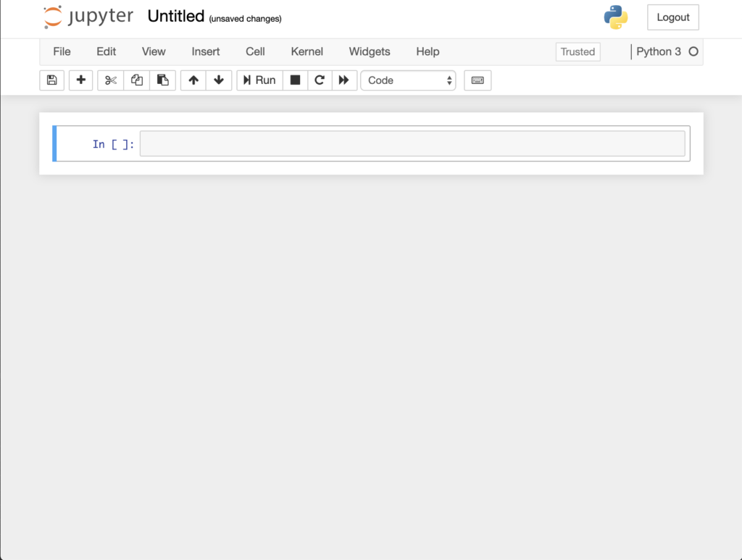The image size is (742, 560).
Task: Click the Trusted notebook button
Action: [578, 51]
